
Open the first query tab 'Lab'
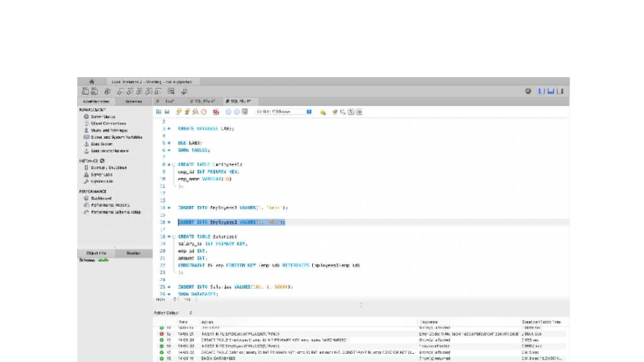[x=168, y=102]
